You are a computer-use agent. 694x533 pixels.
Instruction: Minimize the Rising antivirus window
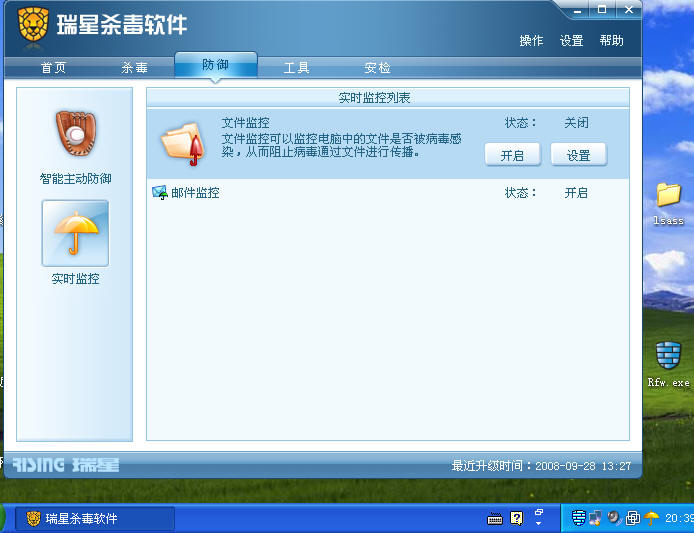(578, 10)
